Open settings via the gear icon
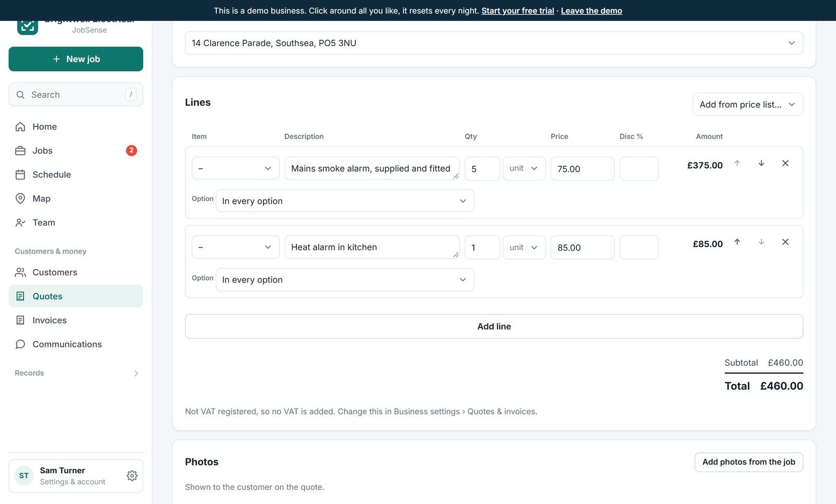Screen dimensions: 836x504 click(132, 476)
